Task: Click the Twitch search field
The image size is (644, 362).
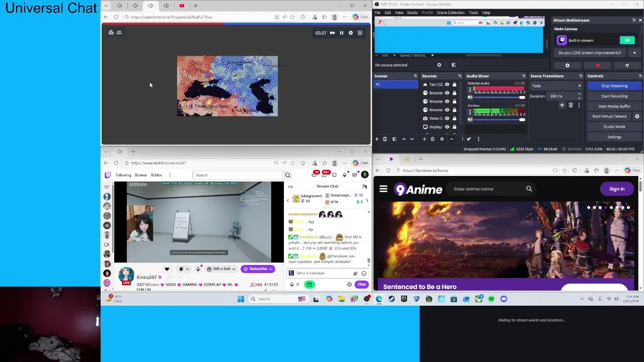Action: point(237,175)
